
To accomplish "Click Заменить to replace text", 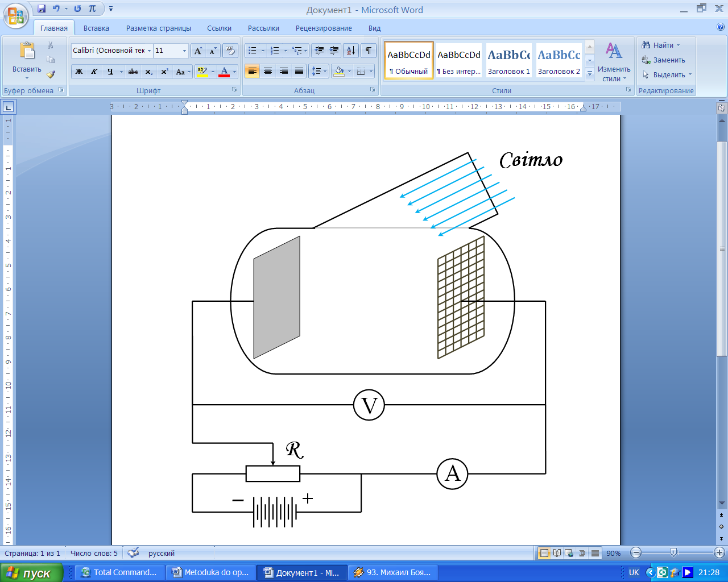I will [663, 60].
